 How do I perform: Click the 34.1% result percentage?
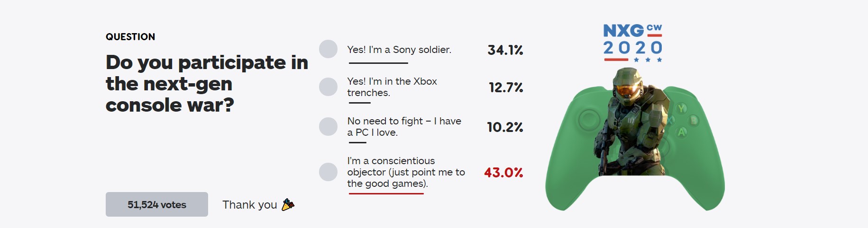click(505, 50)
